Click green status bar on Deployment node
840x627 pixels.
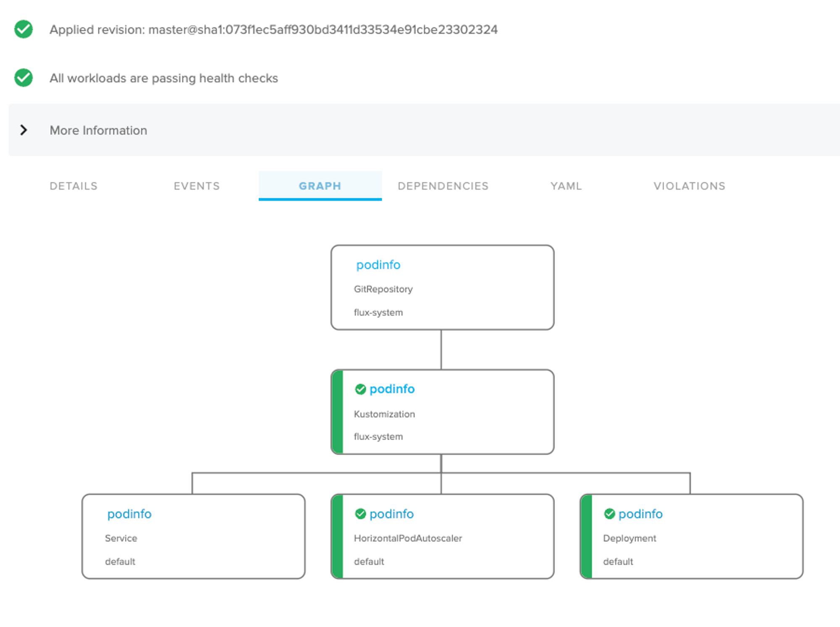587,536
